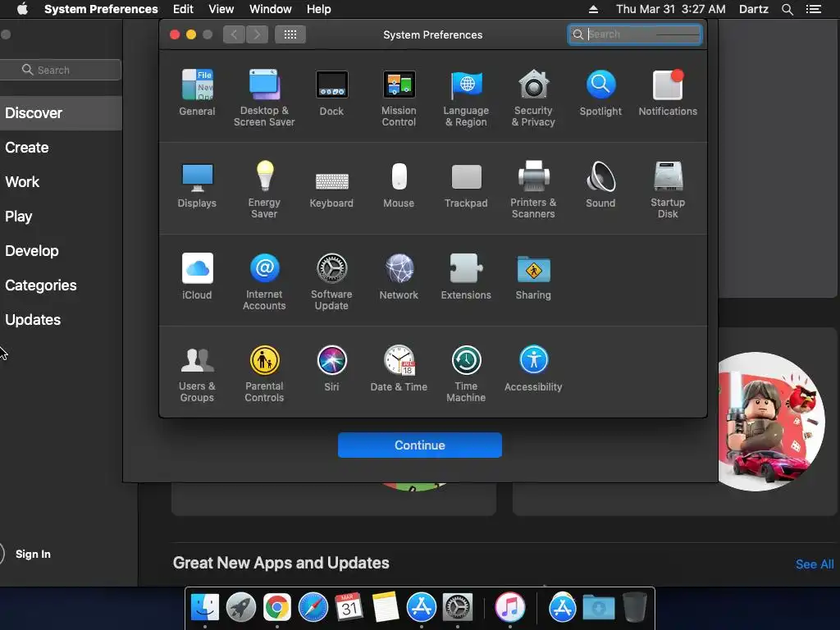
Task: Open the Help menu
Action: (x=319, y=9)
